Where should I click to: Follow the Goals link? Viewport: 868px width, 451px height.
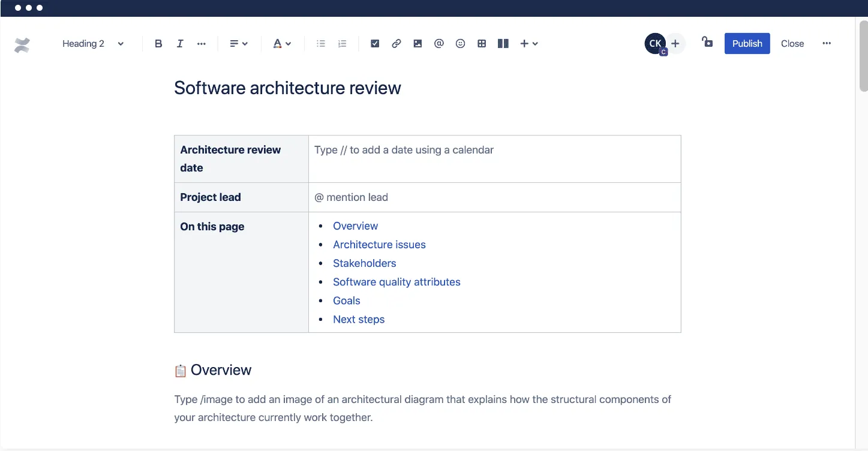click(347, 300)
